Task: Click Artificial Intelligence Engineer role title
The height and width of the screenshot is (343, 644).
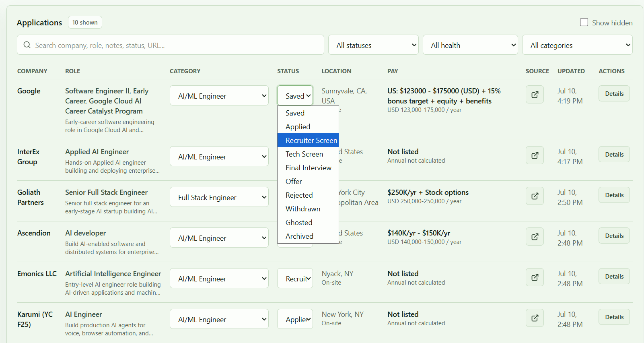Action: (x=113, y=274)
